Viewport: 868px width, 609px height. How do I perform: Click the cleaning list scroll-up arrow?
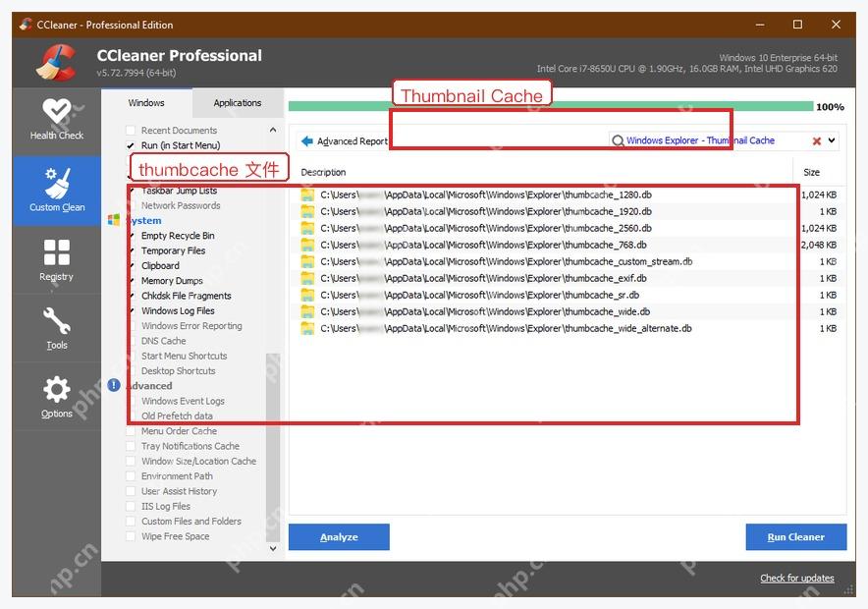tap(273, 130)
